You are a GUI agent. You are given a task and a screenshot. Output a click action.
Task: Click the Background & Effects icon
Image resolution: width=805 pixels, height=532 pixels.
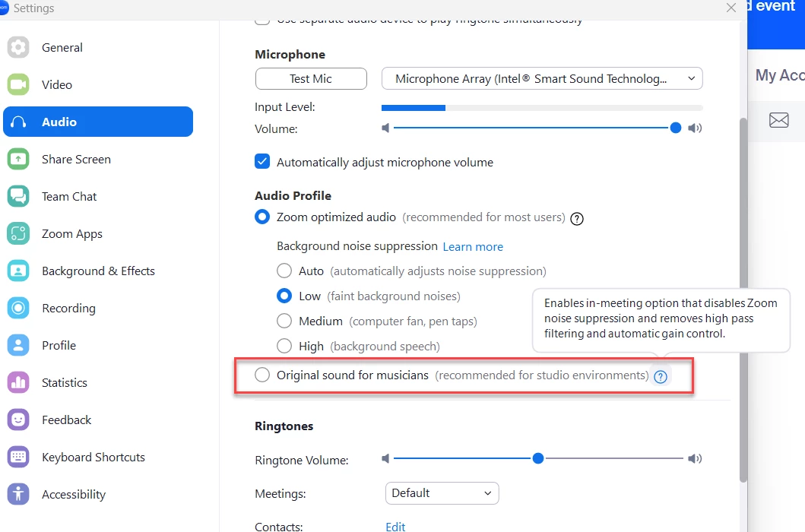(x=18, y=271)
